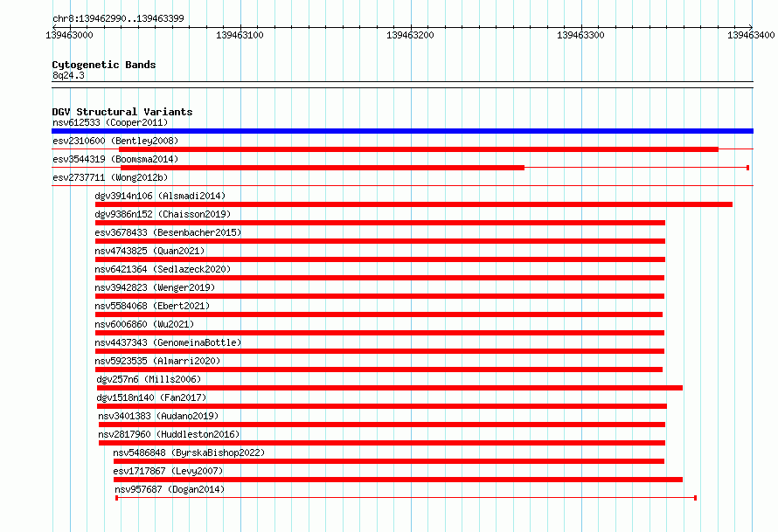Click the esv1717867 red variant bar
Viewport: 778px width, 532px height.
click(x=398, y=480)
